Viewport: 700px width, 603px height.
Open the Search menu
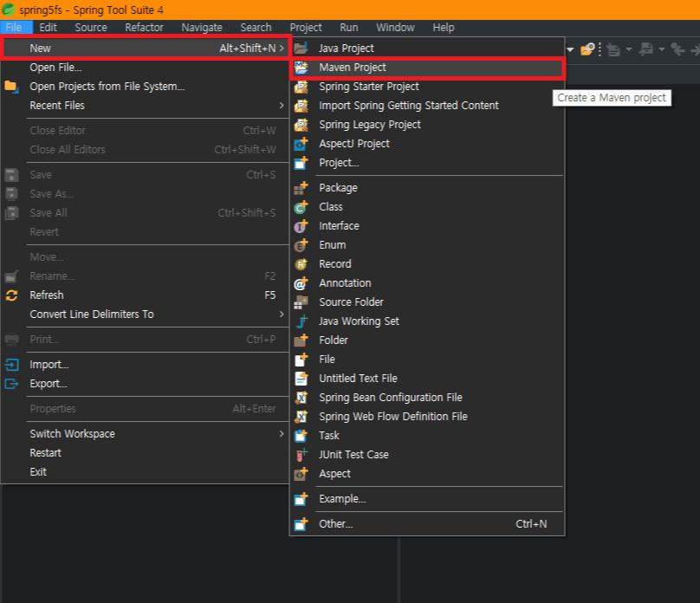tap(256, 27)
